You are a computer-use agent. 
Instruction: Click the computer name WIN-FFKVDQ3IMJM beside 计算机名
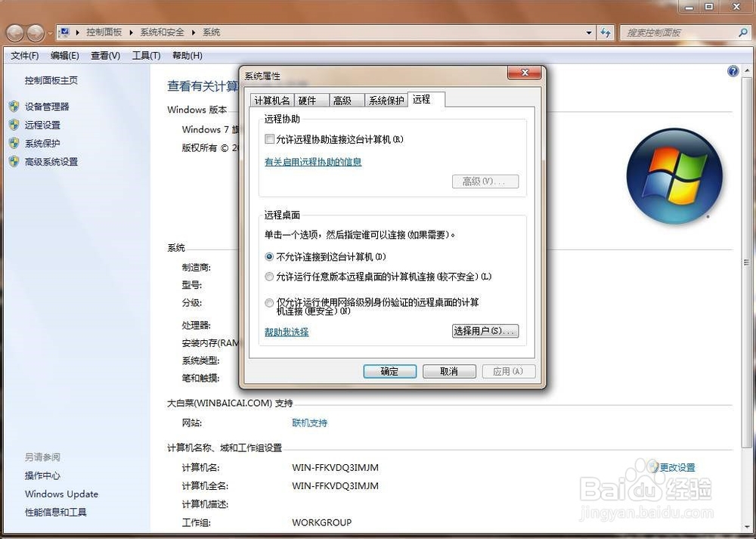(335, 468)
